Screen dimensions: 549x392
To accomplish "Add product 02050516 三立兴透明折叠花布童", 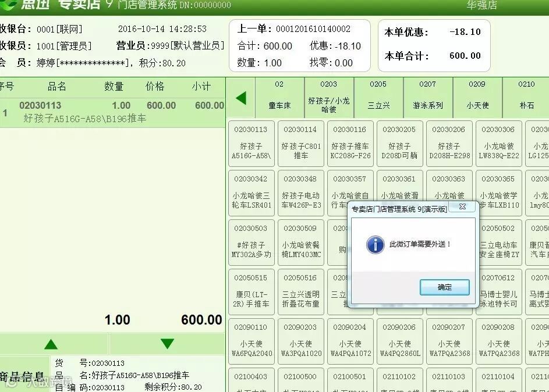I will pos(301,292).
